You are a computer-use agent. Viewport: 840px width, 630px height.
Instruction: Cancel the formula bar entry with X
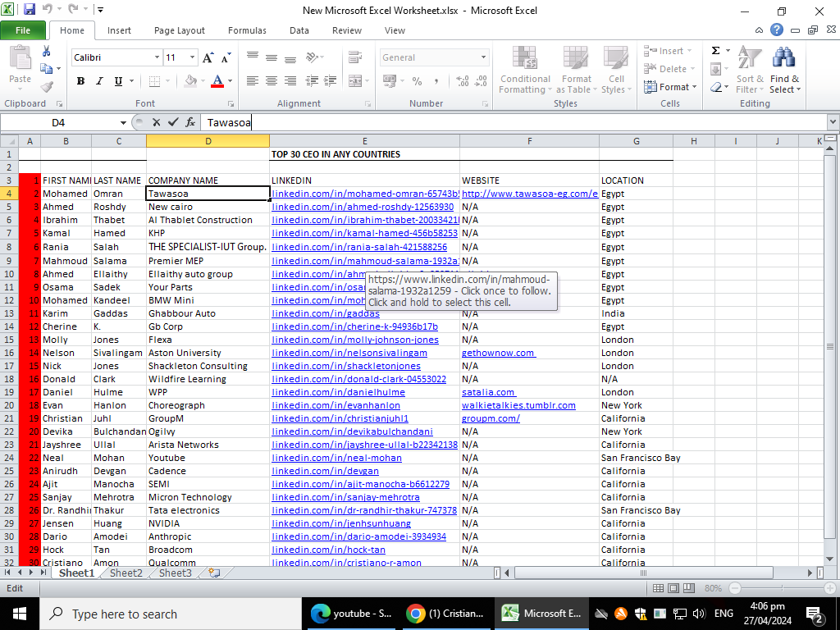coord(156,122)
